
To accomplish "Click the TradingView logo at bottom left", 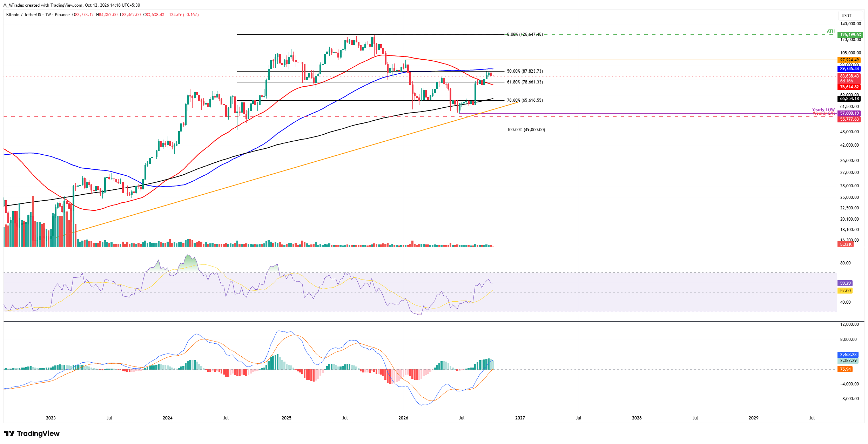I will pyautogui.click(x=32, y=433).
